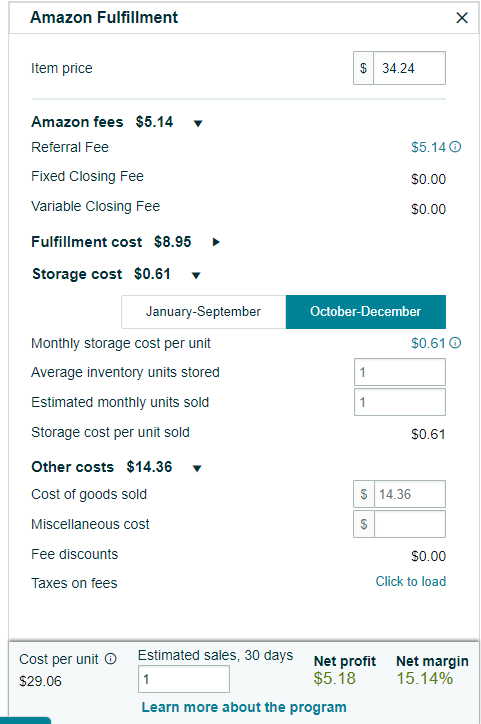Screen dimensions: 481x724
Task: Click the $0.61 monthly storage cost link
Action: pos(428,343)
